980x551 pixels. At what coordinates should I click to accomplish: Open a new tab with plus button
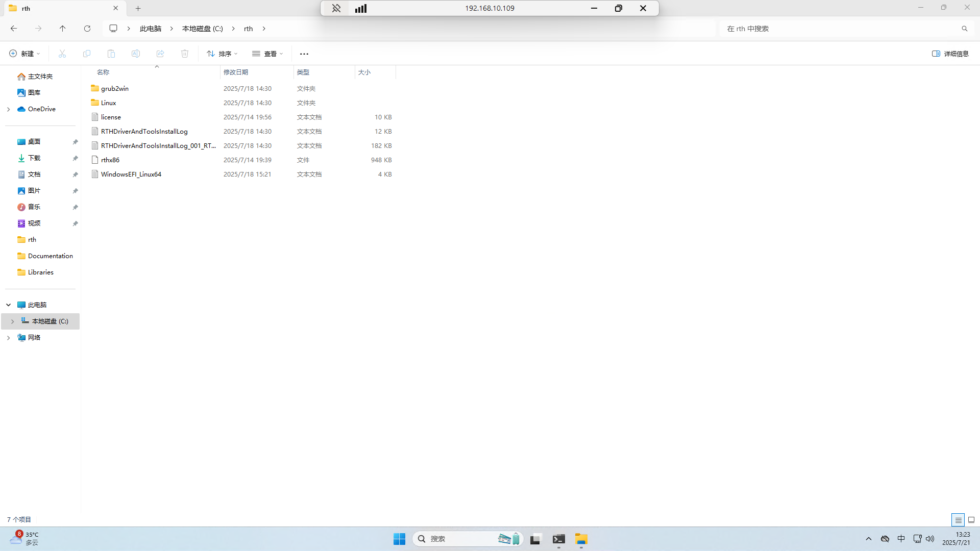click(x=138, y=8)
